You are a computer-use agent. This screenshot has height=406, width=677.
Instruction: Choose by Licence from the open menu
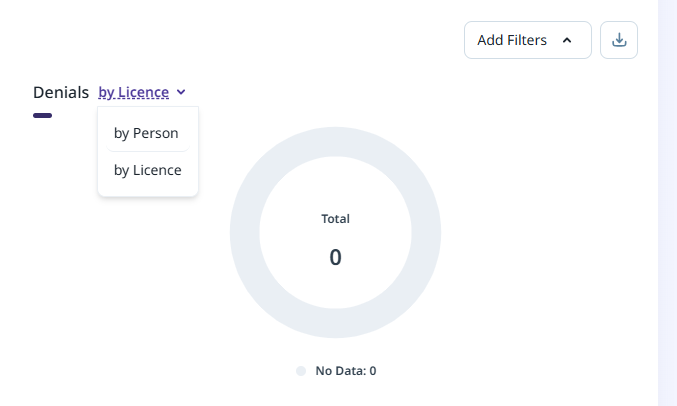[x=148, y=170]
